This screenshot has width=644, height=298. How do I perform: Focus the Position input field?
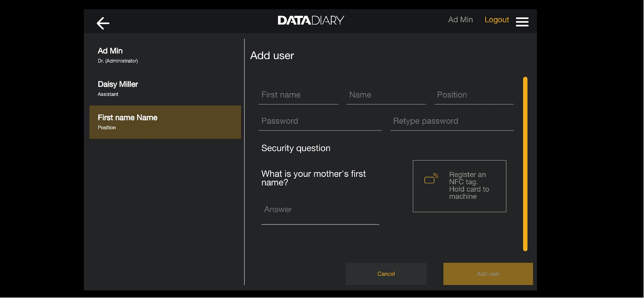(474, 95)
